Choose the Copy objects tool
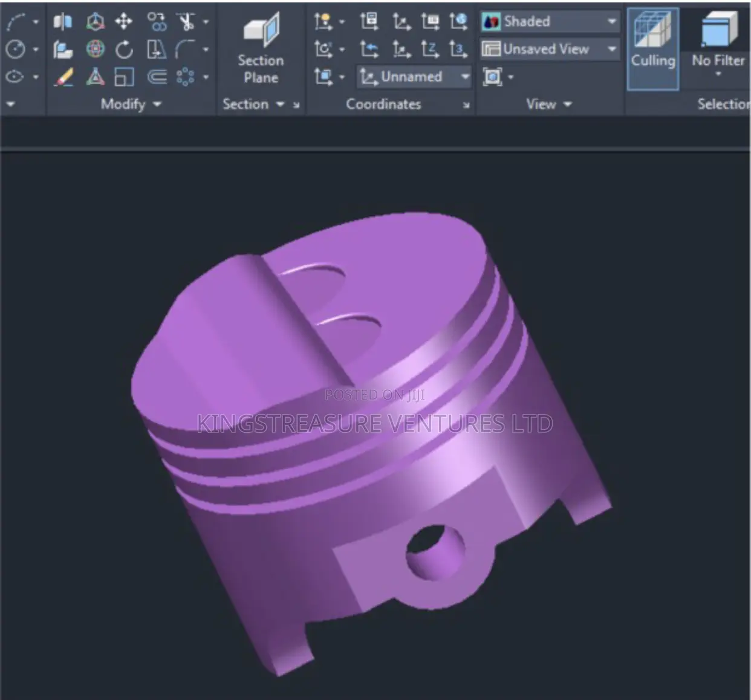 pyautogui.click(x=157, y=22)
